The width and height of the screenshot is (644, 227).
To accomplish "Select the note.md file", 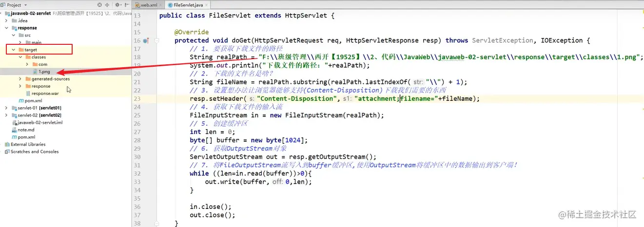I will [26, 130].
